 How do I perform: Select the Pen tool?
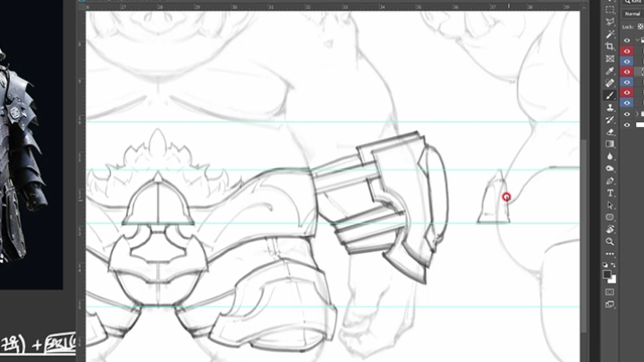tap(610, 181)
